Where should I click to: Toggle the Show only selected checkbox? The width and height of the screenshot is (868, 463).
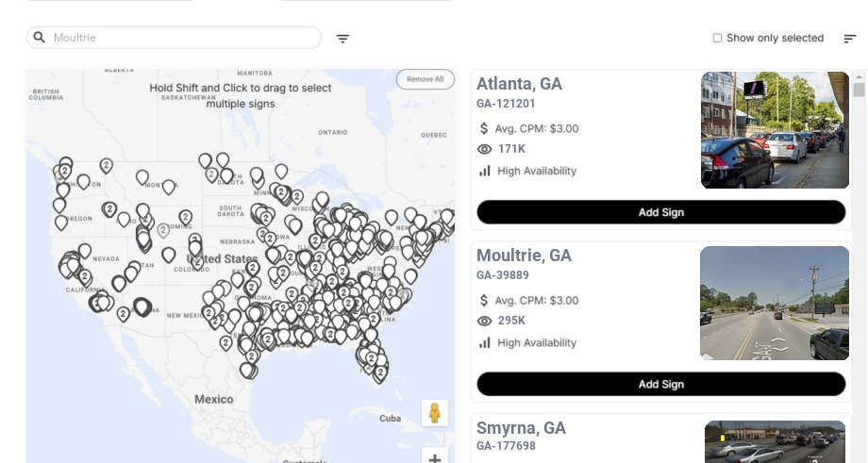(x=717, y=39)
